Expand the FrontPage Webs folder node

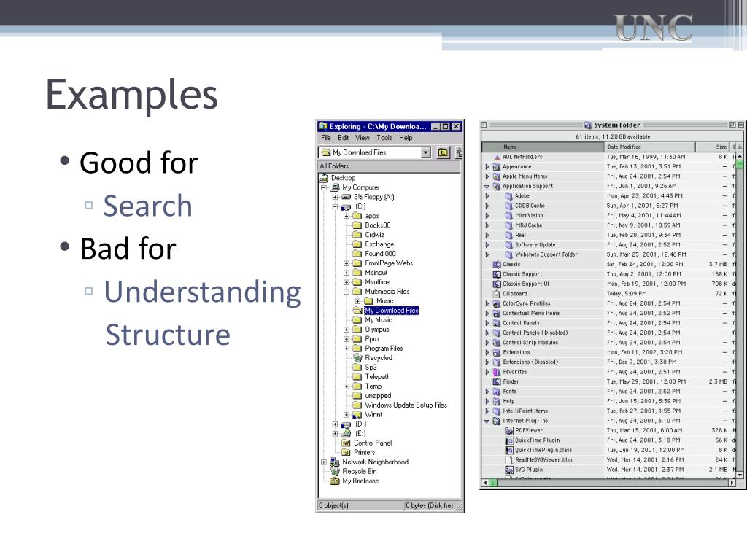point(347,263)
